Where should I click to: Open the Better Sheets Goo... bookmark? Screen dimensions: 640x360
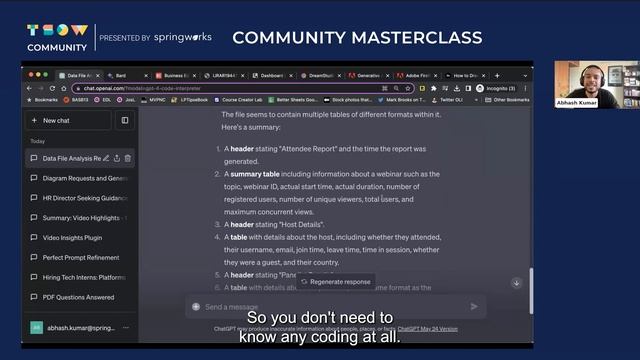(x=293, y=100)
